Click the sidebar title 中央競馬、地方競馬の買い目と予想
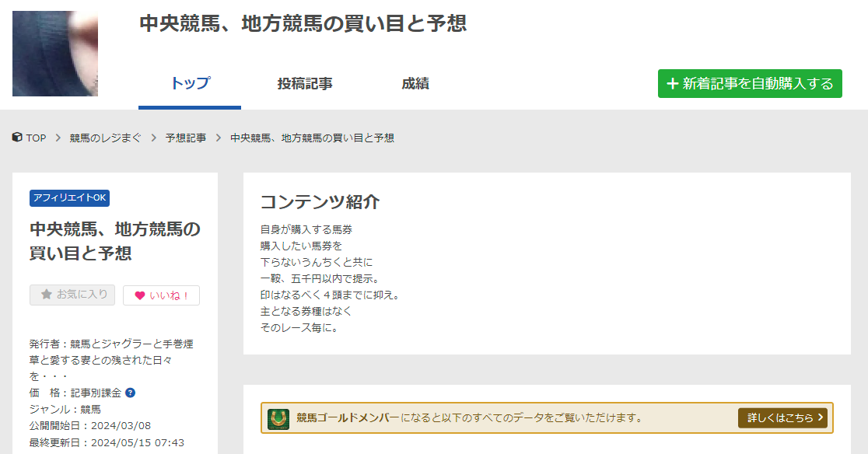 [x=115, y=241]
